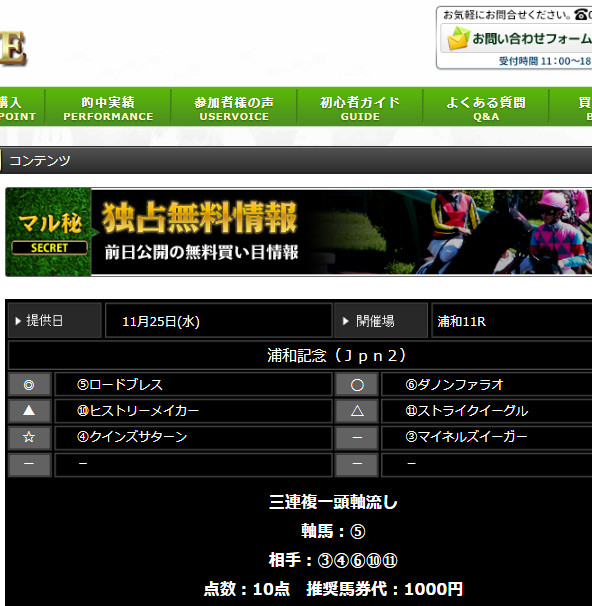Click the double-circle ◎ mark icon
Viewport: 592px width, 606px height.
tap(29, 385)
